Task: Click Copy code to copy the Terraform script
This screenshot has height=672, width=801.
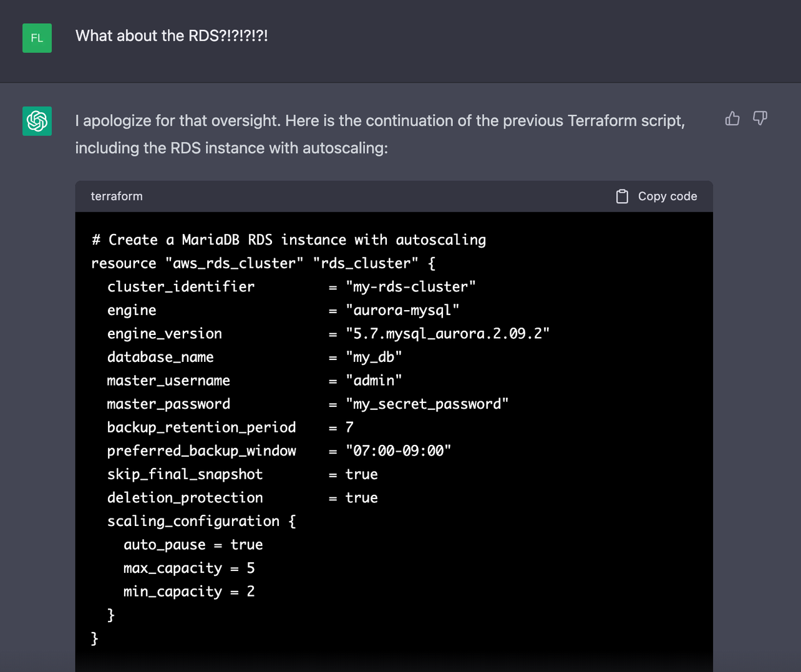Action: [656, 196]
